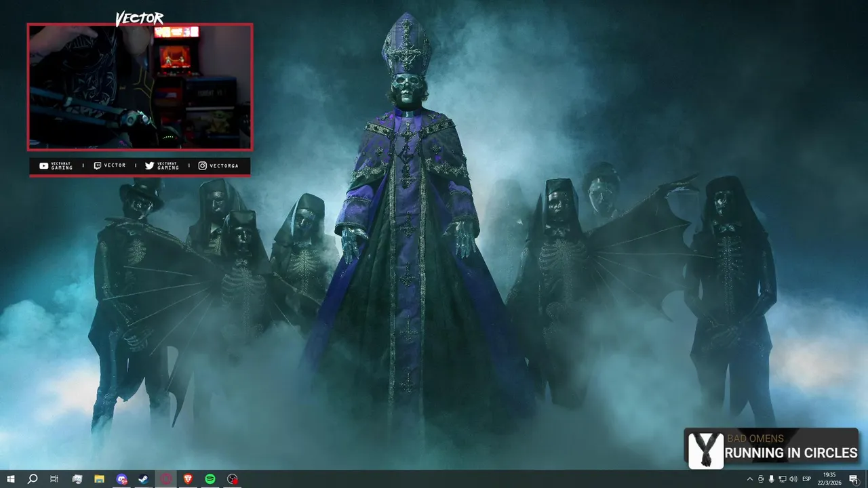Click the Bad Omens artist name

[755, 439]
